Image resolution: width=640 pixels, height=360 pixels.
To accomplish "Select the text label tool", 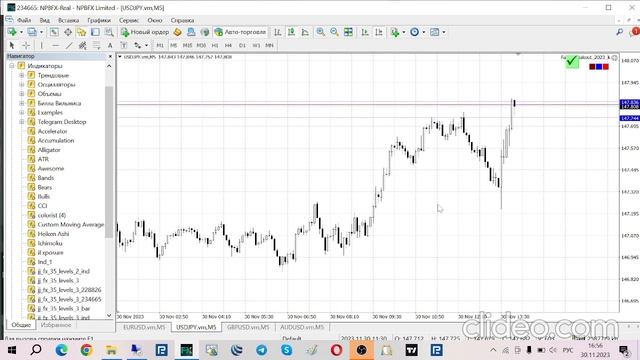I will pos(124,45).
